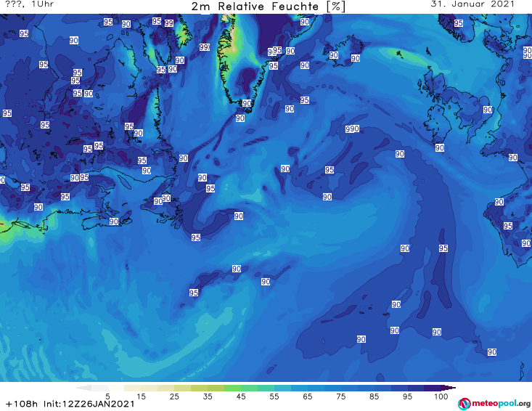Click the '???, 1Uhr' time label
The height and width of the screenshot is (411, 532).
(x=29, y=4)
